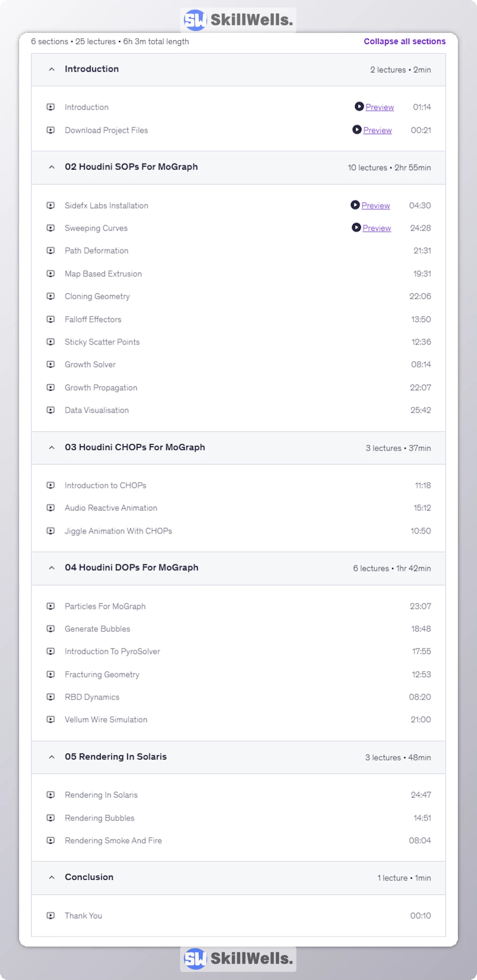Open Preview link for Download Project Files
477x980 pixels.
(x=377, y=130)
